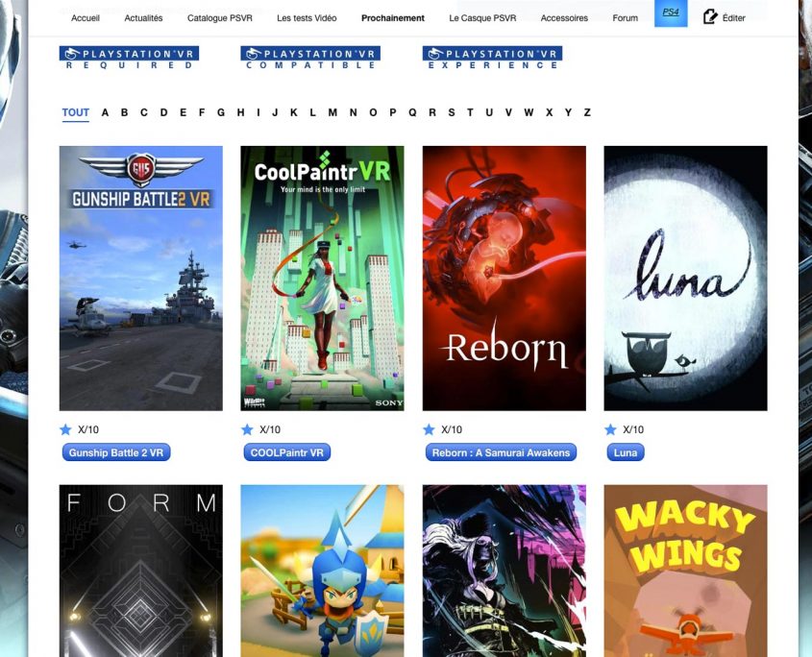Viewport: 812px width, 657px height.
Task: Open the Accueil menu item
Action: click(86, 18)
